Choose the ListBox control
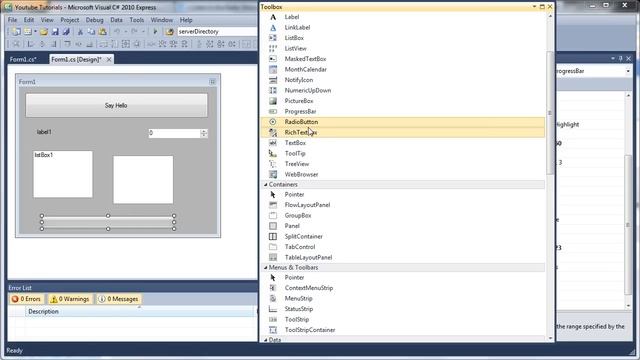 (x=294, y=38)
